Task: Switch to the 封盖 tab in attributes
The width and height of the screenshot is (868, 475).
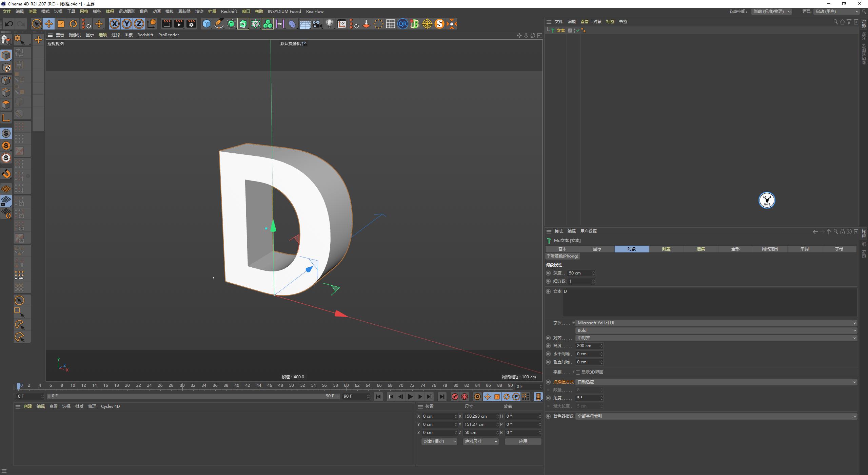Action: (666, 249)
